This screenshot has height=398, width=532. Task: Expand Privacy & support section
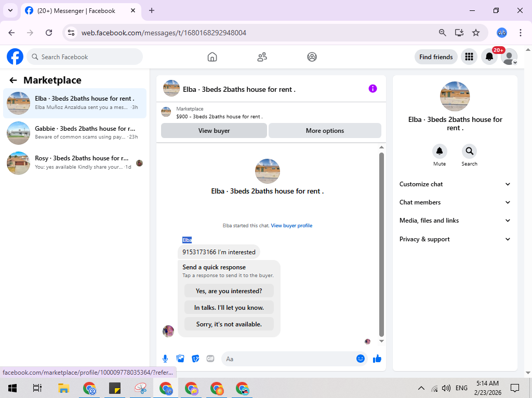point(455,239)
